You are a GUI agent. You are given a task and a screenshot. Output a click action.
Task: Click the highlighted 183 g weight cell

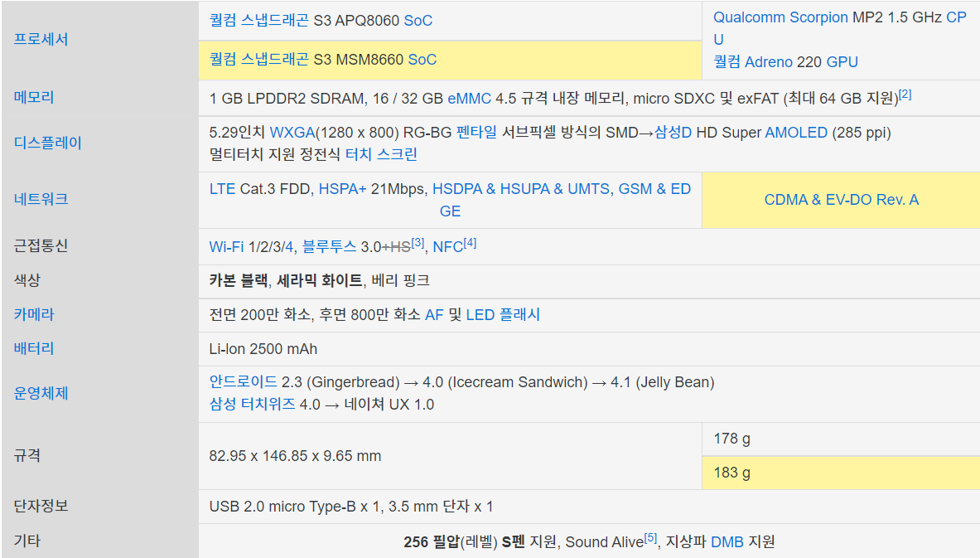click(x=841, y=473)
